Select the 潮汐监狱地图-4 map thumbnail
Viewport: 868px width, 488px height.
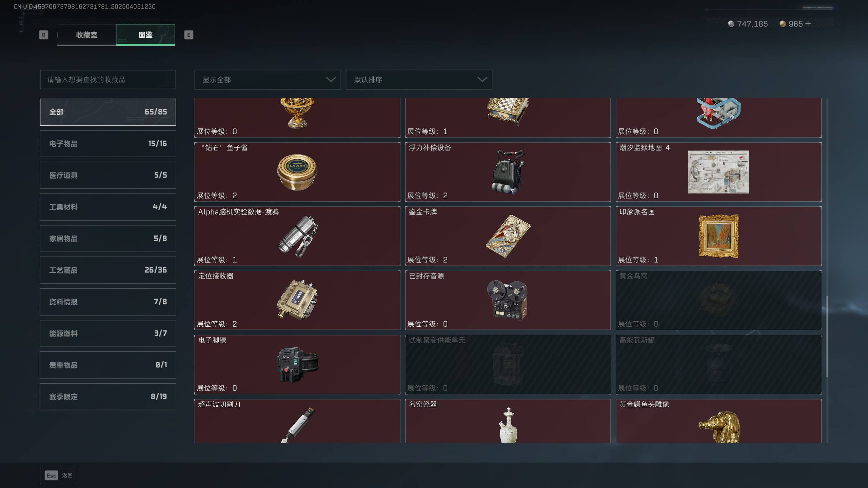coord(718,172)
